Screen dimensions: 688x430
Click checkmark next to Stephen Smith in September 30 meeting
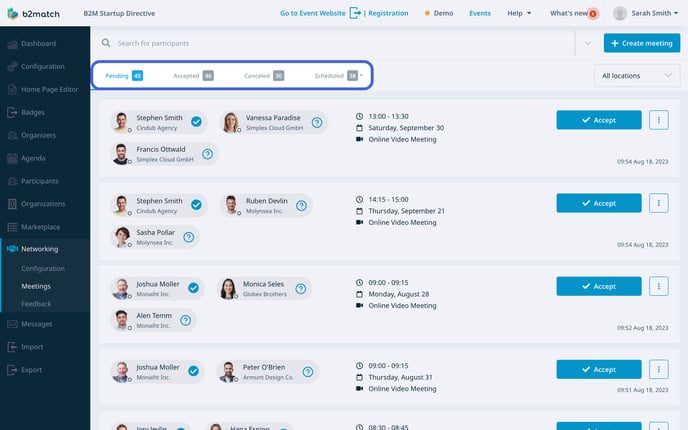[x=196, y=122]
